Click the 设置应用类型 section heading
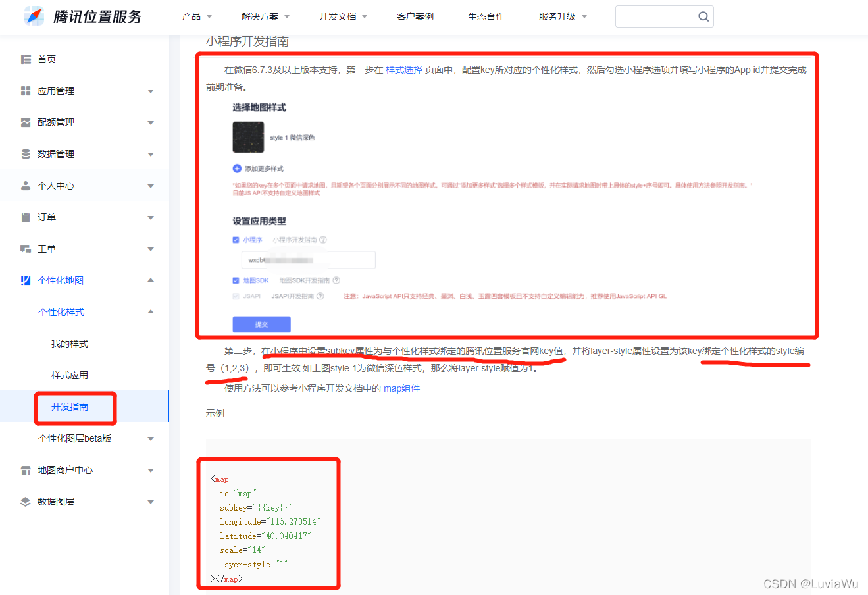The width and height of the screenshot is (868, 595). [259, 221]
